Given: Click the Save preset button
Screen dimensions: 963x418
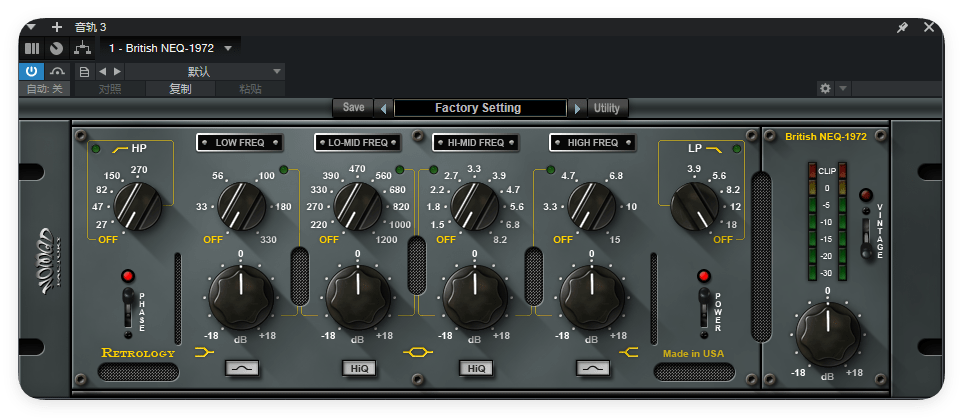Looking at the screenshot, I should (x=353, y=107).
